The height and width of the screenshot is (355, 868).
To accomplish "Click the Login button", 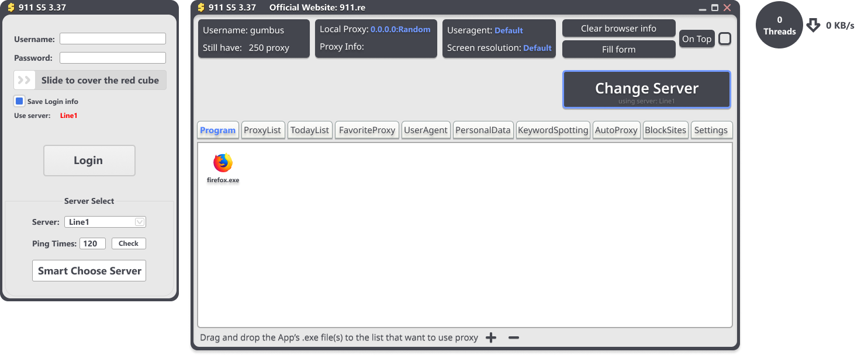I will coord(89,161).
